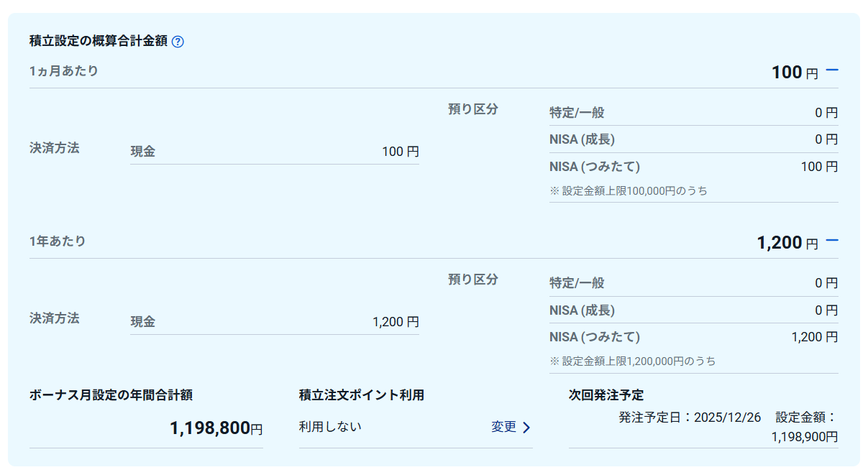Click the bonus total 1,198,800円 amount
Image resolution: width=868 pixels, height=475 pixels.
pyautogui.click(x=216, y=429)
